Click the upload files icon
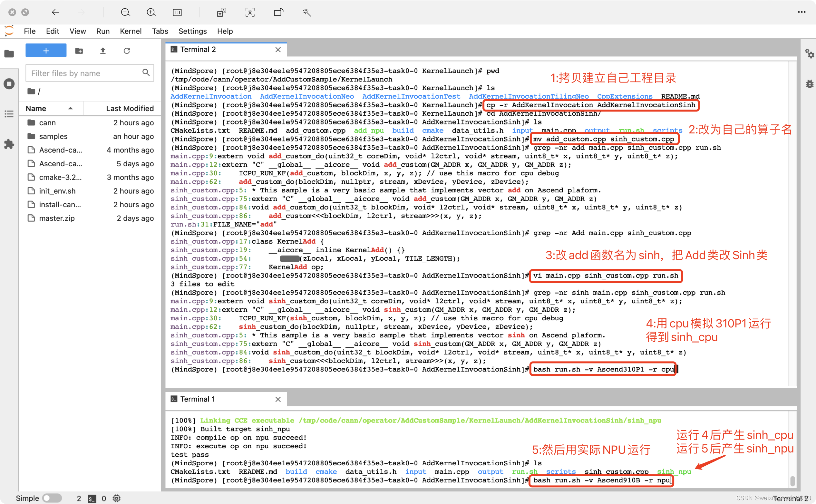816x504 pixels. [103, 51]
